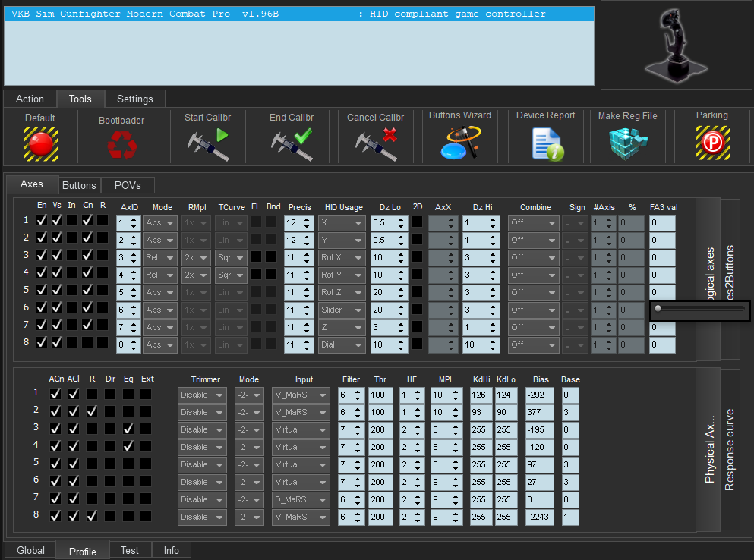Switch to the Global bottom tab

[x=30, y=550]
